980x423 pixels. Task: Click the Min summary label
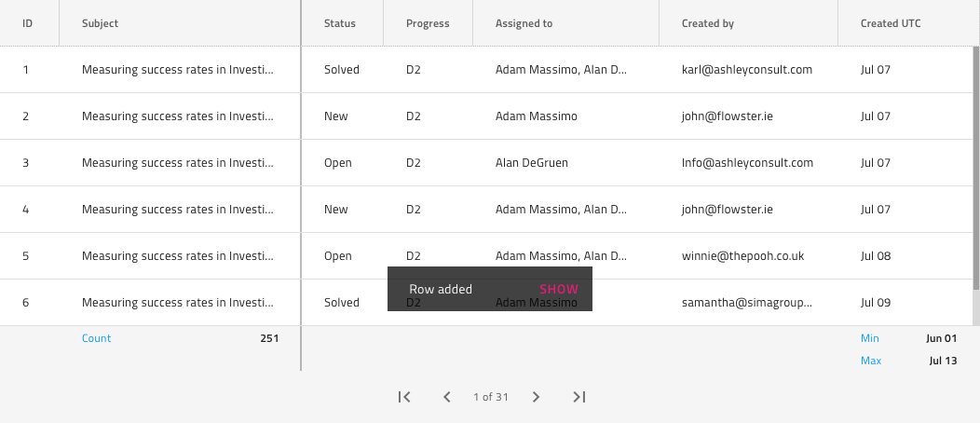pyautogui.click(x=870, y=338)
